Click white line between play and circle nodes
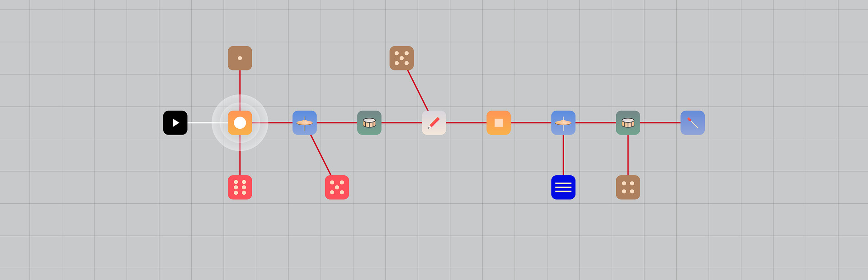868x280 pixels. 201,123
